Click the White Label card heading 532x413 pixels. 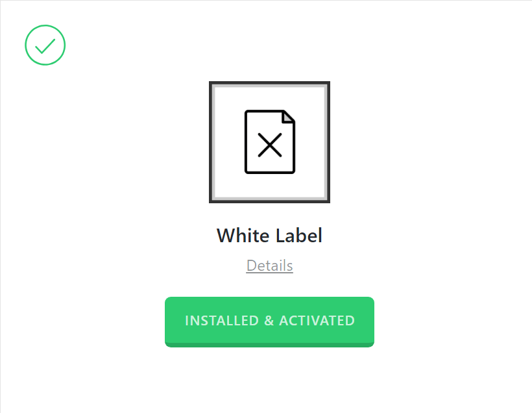click(x=269, y=235)
